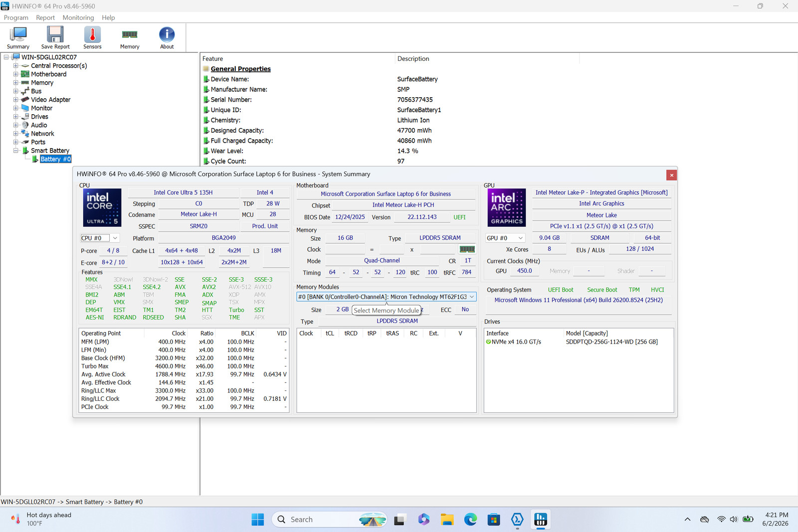Viewport: 798px width, 532px height.
Task: Expand the Memory tree node
Action: click(x=15, y=83)
